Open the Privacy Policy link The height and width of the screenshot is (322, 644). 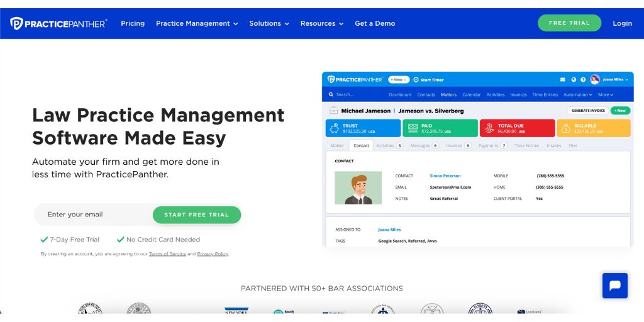pos(213,254)
